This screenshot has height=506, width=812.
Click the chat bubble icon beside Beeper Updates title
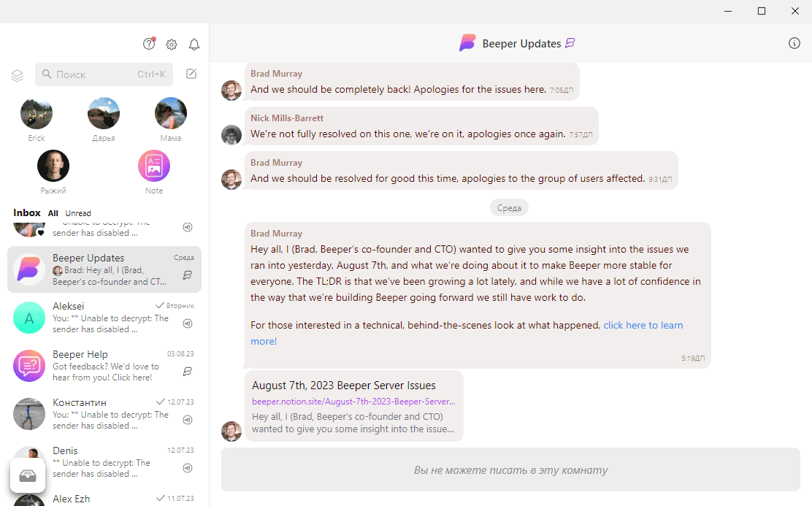(x=570, y=43)
